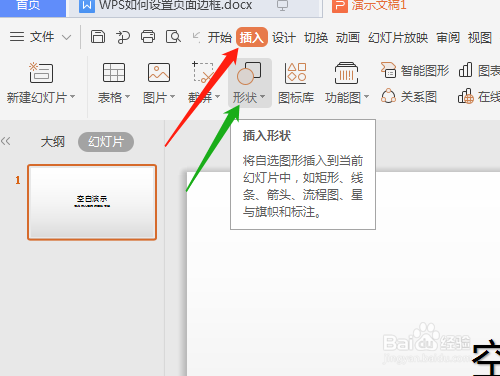
Task: Expand the 图片 dropdown arrow
Action: click(x=172, y=97)
